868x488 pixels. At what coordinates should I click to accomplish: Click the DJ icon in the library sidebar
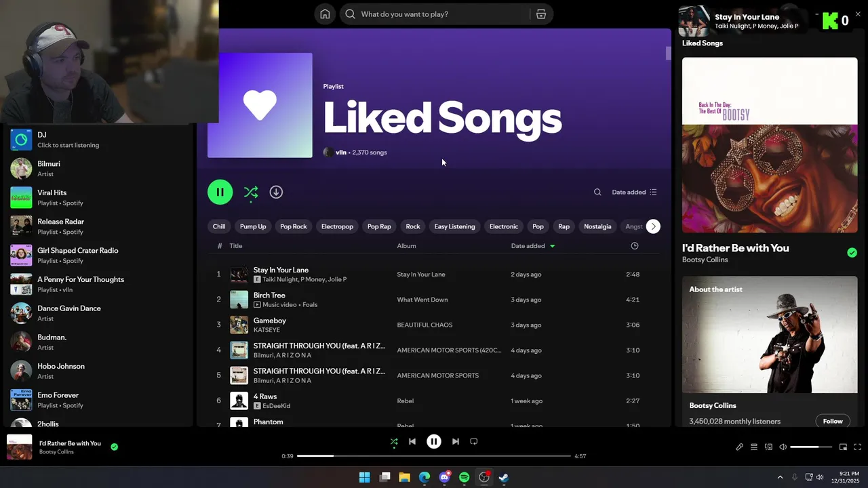tap(21, 140)
